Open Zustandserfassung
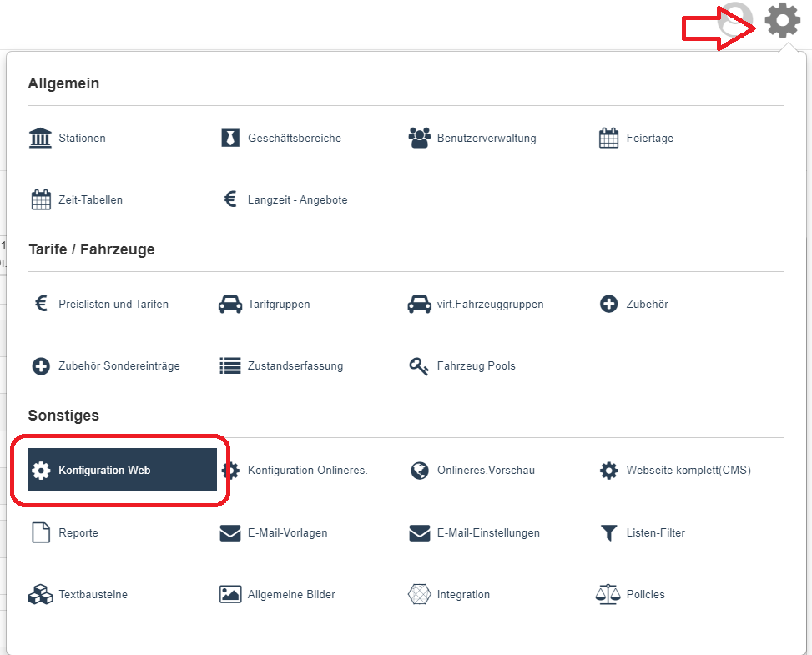812x655 pixels. coord(295,366)
